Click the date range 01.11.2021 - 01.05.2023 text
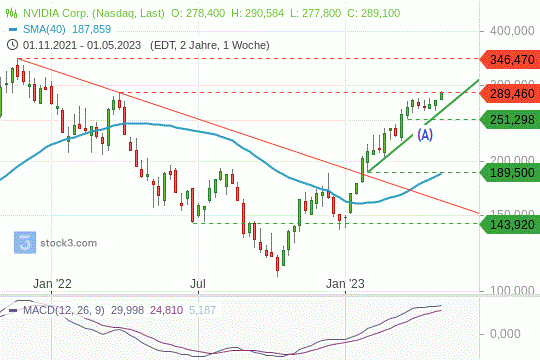The width and height of the screenshot is (540, 360). point(82,45)
